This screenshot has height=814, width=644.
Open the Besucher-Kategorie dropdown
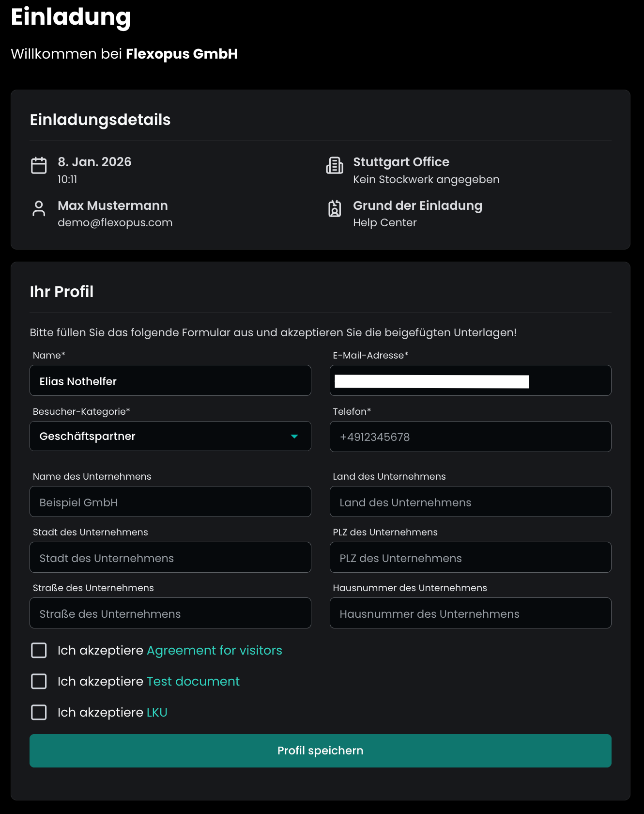click(169, 436)
